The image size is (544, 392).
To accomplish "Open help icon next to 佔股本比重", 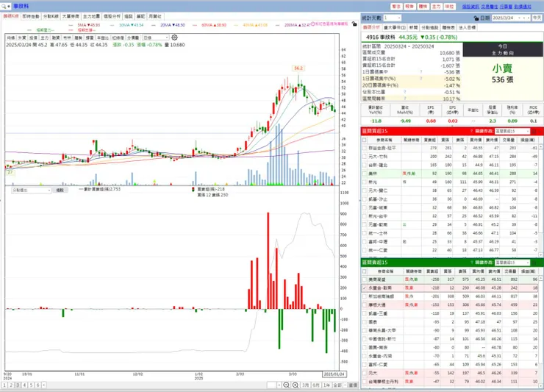I will [x=404, y=92].
